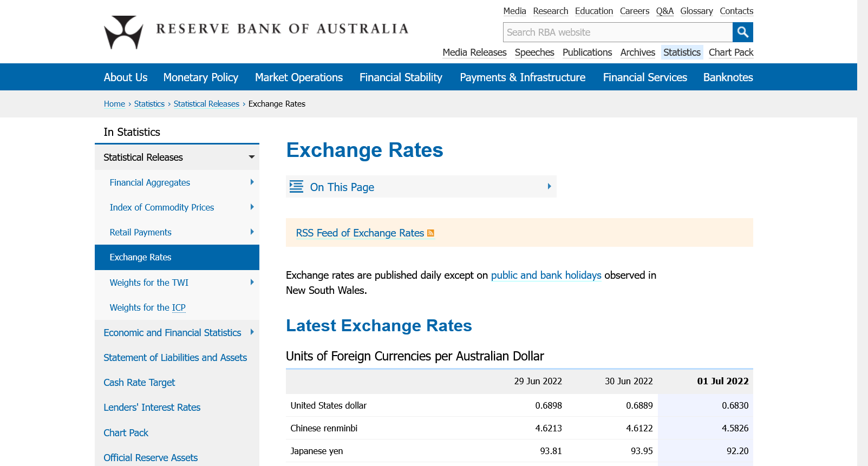Follow the public and bank holidays link
The image size is (868, 466).
click(x=546, y=275)
